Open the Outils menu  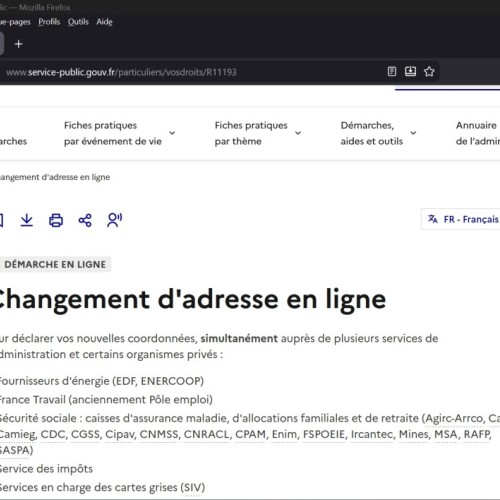pos(78,22)
